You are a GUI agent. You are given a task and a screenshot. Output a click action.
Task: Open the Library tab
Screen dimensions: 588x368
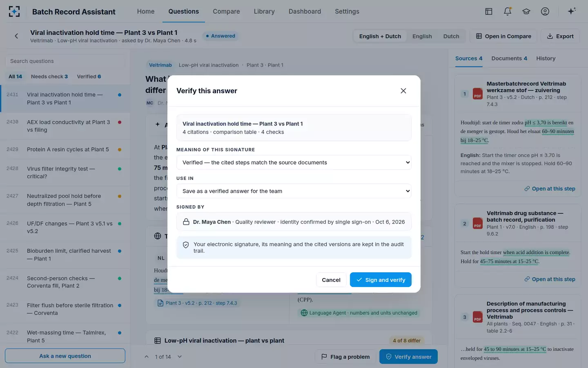coord(264,11)
